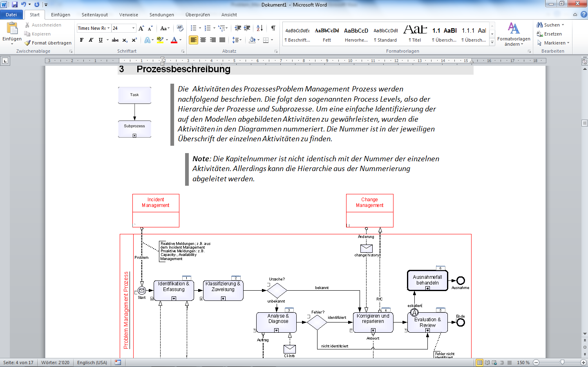Switch to Überprüfen ribbon tab
This screenshot has height=367, width=588.
(x=198, y=15)
